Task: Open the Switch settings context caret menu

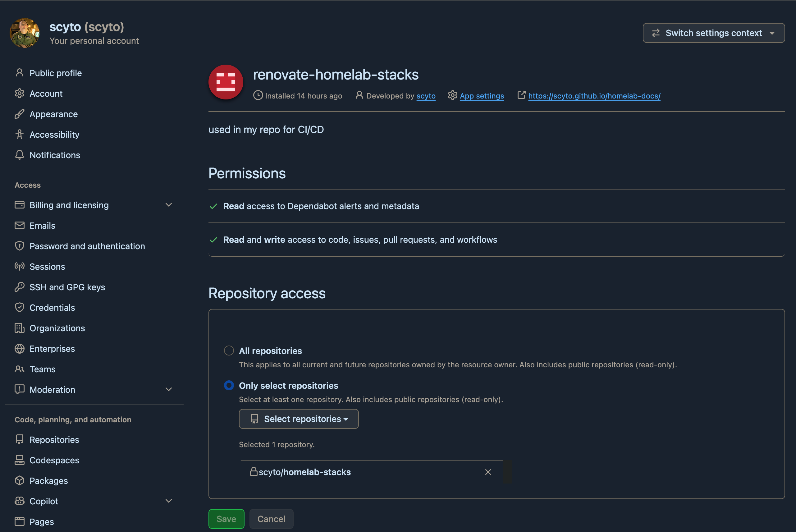Action: point(772,33)
